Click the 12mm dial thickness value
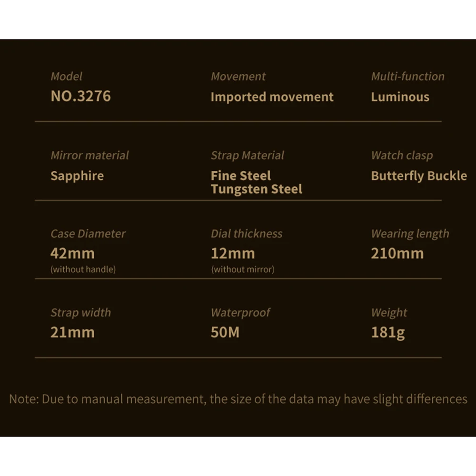 coord(233,253)
